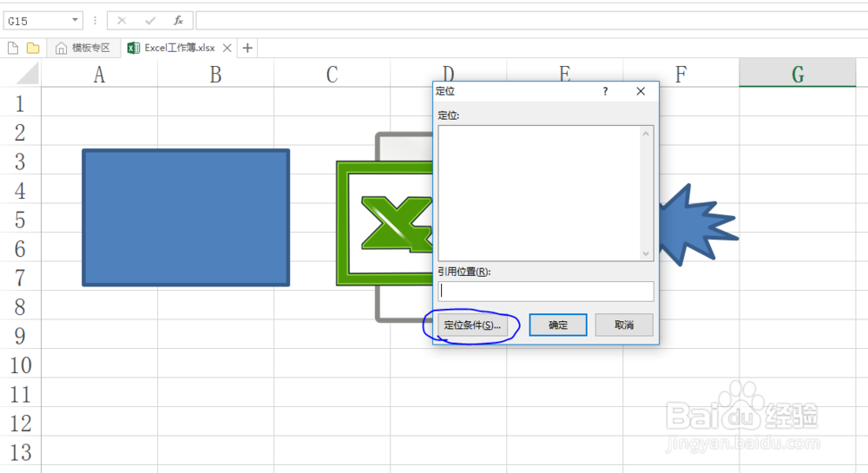Click the home icon on 模板专区 tab
The height and width of the screenshot is (473, 868).
[x=61, y=48]
